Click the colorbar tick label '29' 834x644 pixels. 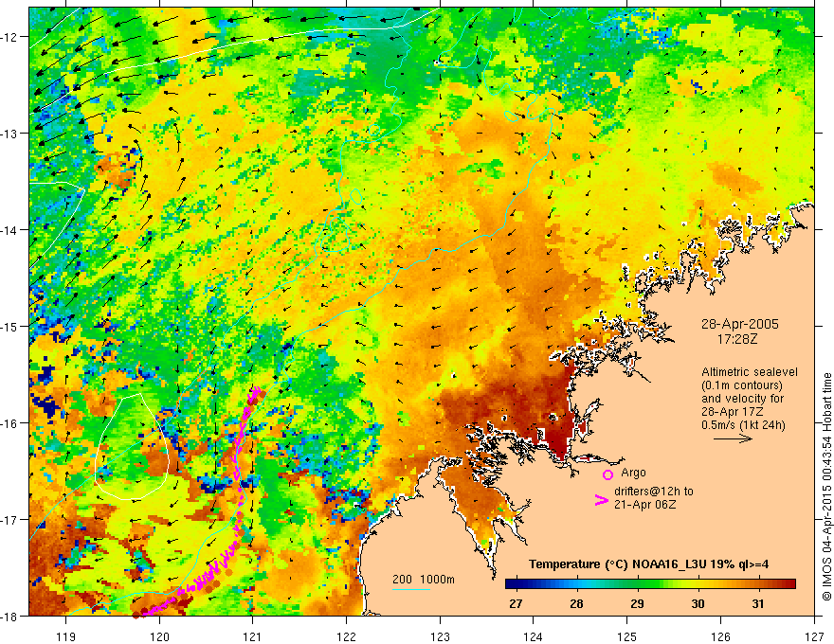coord(637,603)
